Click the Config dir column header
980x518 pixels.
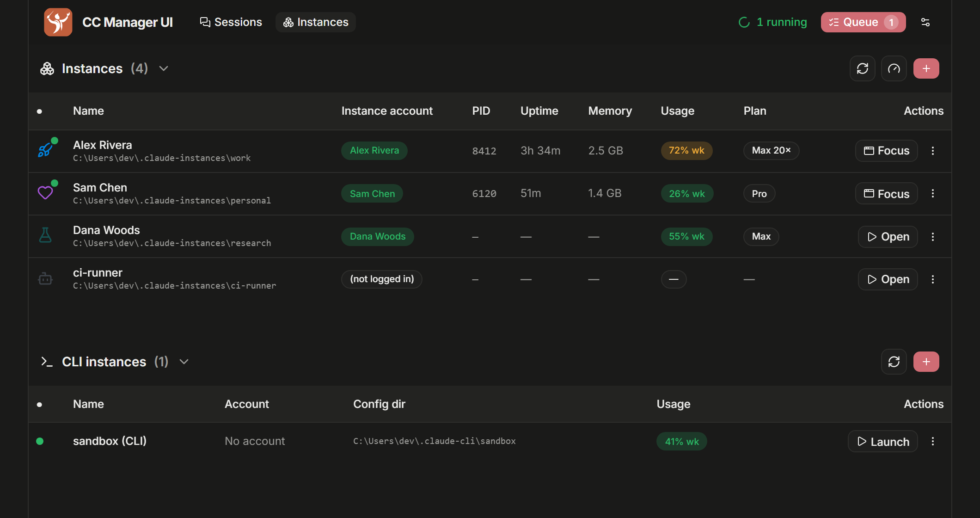(379, 404)
